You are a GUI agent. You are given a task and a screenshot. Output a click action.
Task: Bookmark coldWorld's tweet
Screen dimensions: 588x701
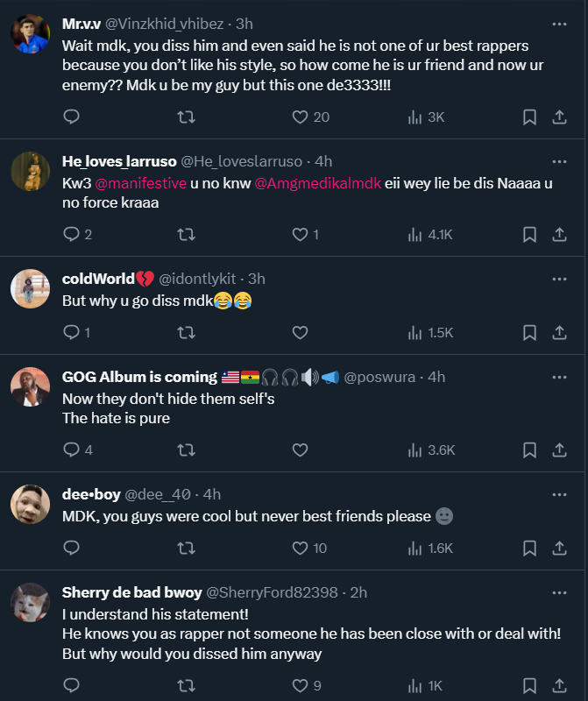[x=529, y=332]
